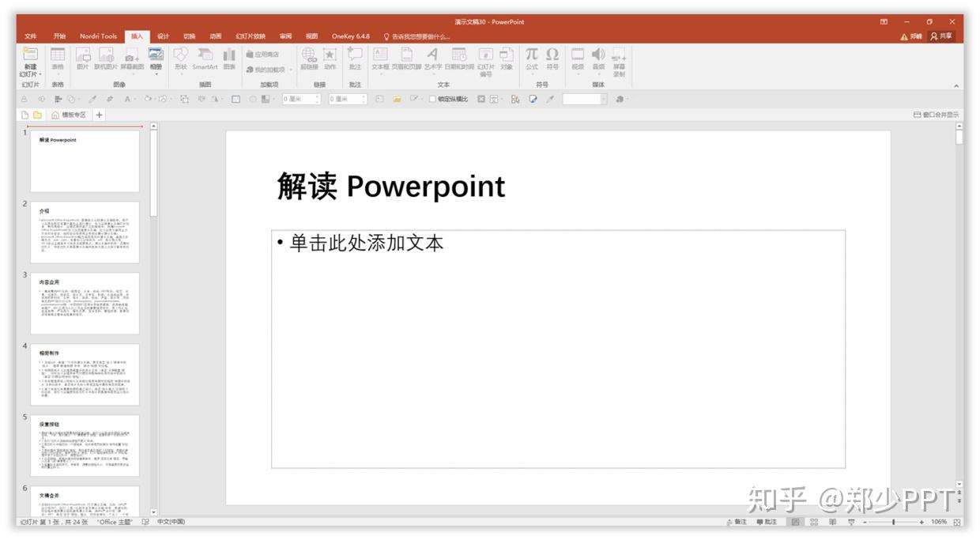Insert a picture with 图片 icon
This screenshot has height=540, width=980.
pyautogui.click(x=82, y=55)
